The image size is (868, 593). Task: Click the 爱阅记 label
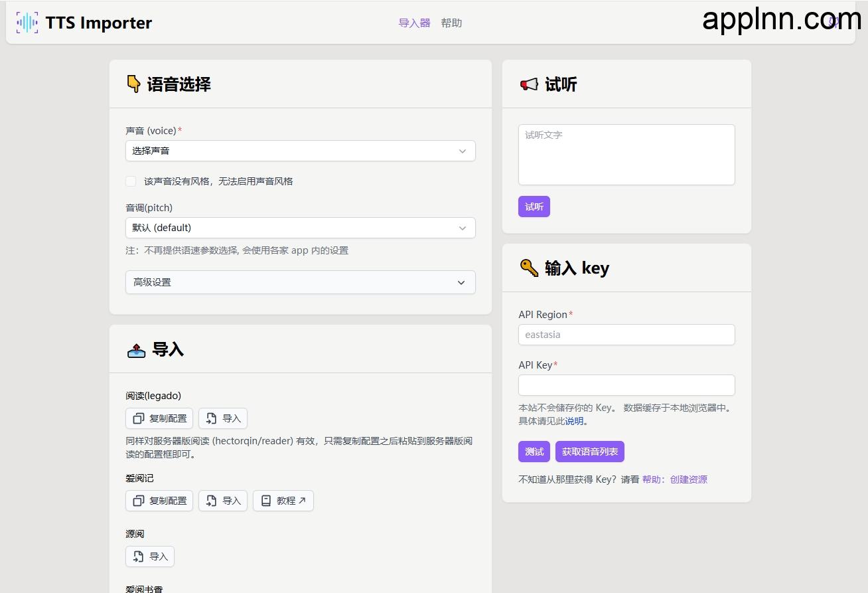(139, 478)
